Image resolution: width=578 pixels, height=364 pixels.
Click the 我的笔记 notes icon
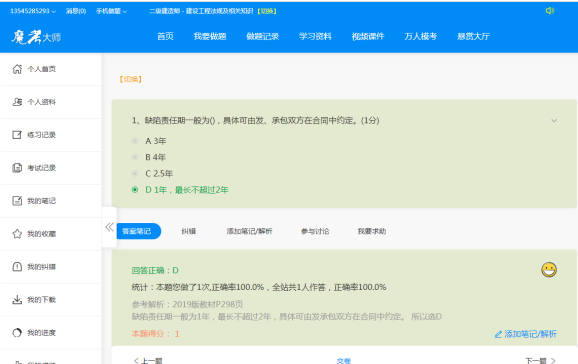(x=17, y=201)
